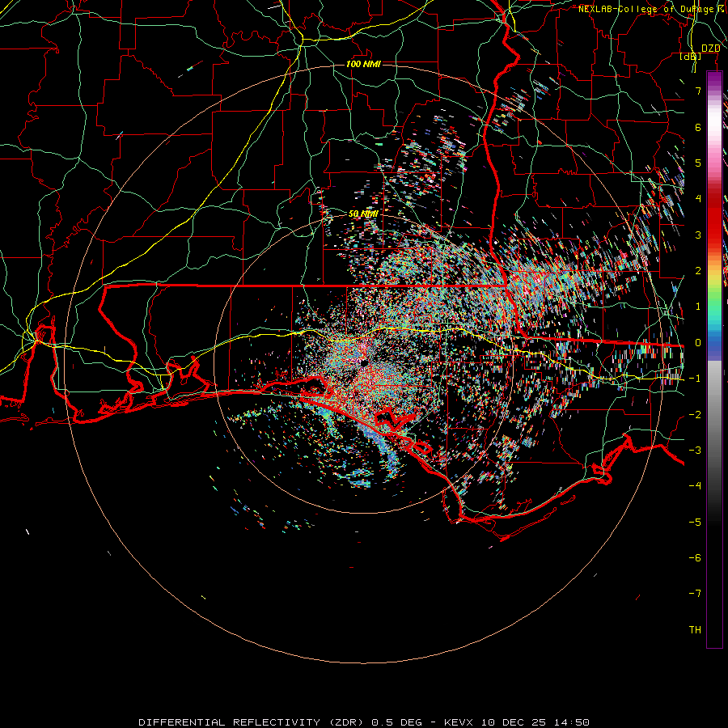
Task: Click the "7" value on color scale
Action: (698, 91)
